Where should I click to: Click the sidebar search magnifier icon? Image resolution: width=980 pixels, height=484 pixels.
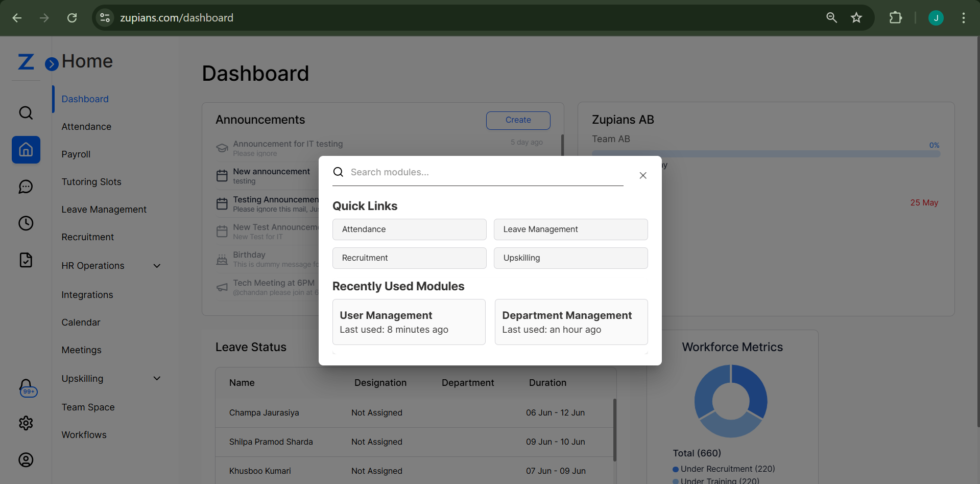coord(26,113)
